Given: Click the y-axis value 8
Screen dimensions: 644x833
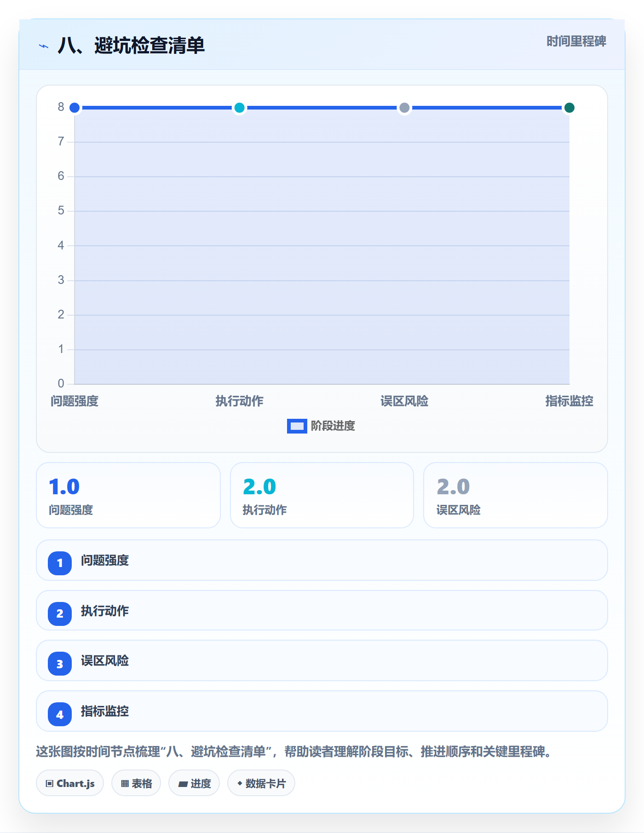Looking at the screenshot, I should pos(61,107).
